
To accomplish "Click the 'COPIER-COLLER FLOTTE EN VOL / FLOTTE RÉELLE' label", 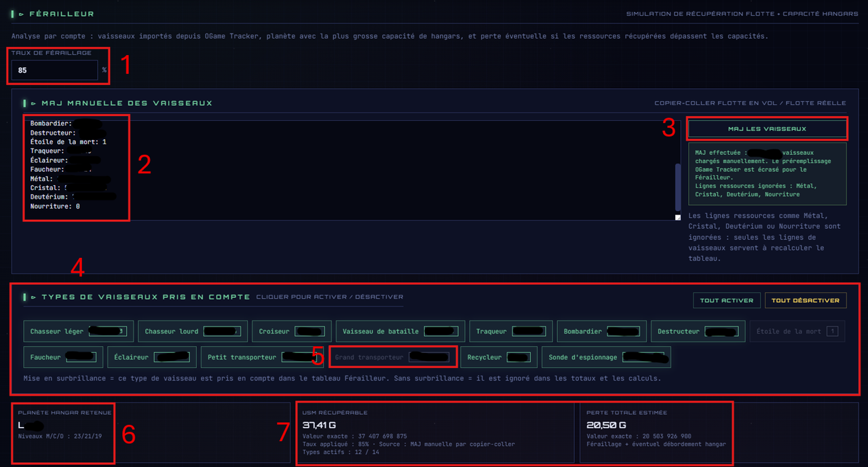I will click(750, 103).
